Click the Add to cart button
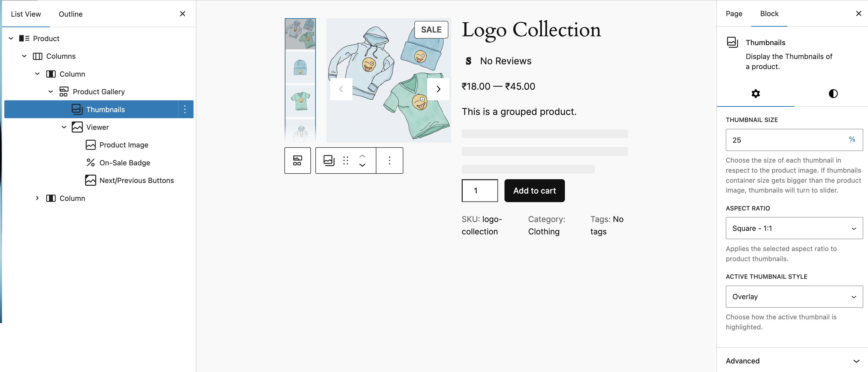Image resolution: width=868 pixels, height=372 pixels. pos(534,191)
